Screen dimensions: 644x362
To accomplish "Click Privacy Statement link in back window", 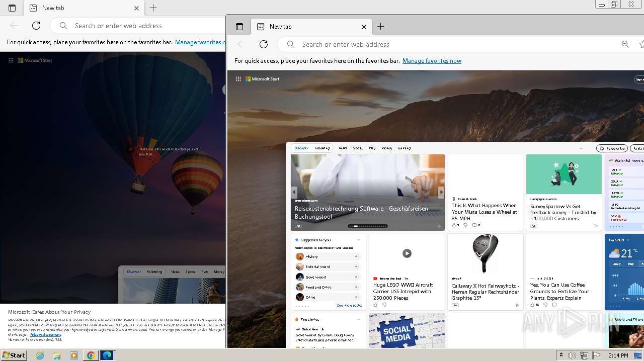I will (45, 334).
